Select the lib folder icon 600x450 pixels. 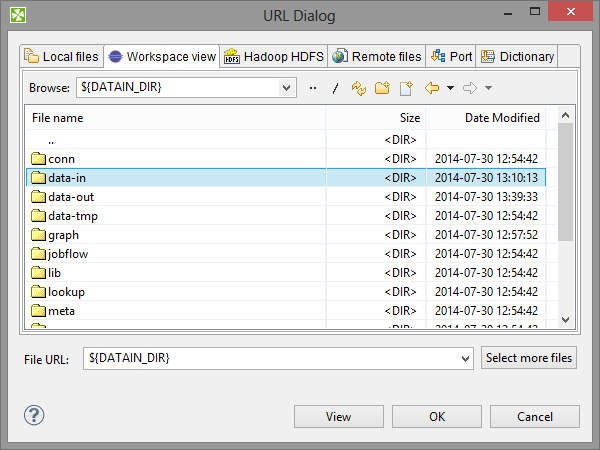pyautogui.click(x=38, y=273)
